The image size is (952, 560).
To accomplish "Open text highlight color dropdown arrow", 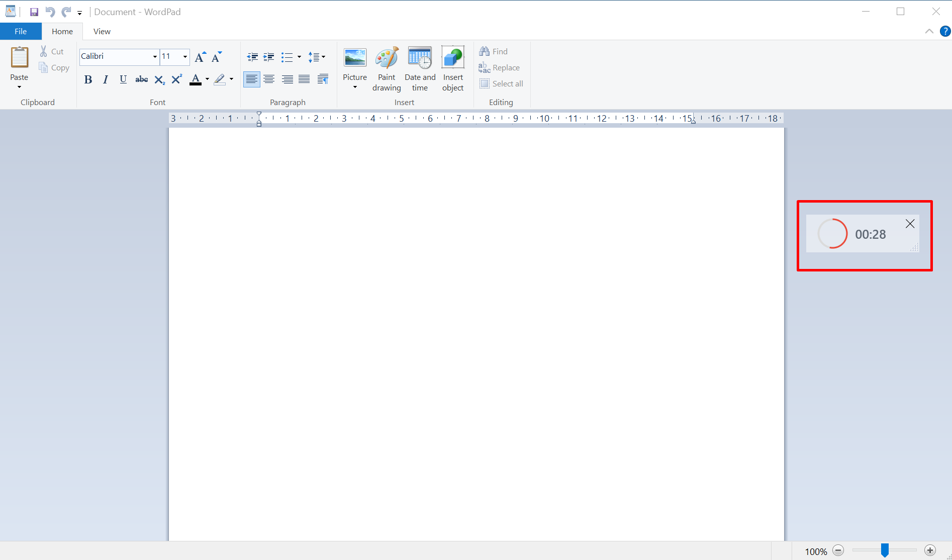I will (x=232, y=79).
